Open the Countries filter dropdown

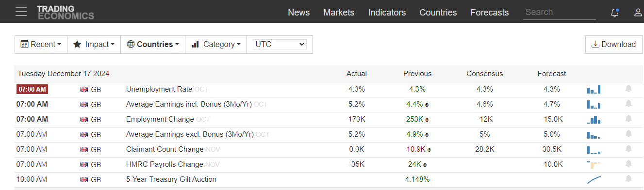[153, 44]
